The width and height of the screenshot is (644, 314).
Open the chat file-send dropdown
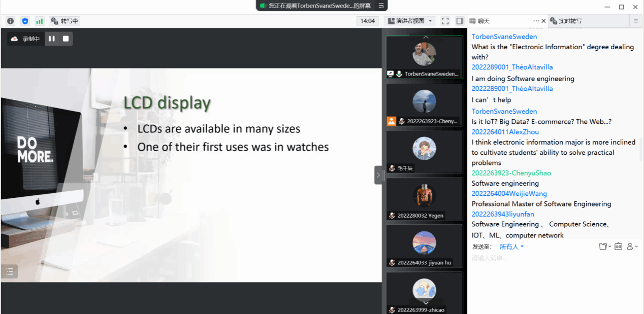tap(604, 247)
